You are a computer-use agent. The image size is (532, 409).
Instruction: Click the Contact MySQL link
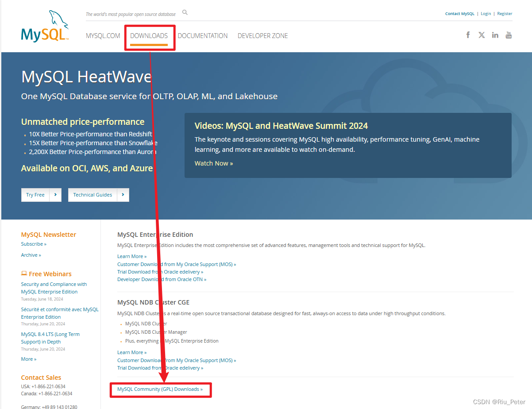point(459,14)
